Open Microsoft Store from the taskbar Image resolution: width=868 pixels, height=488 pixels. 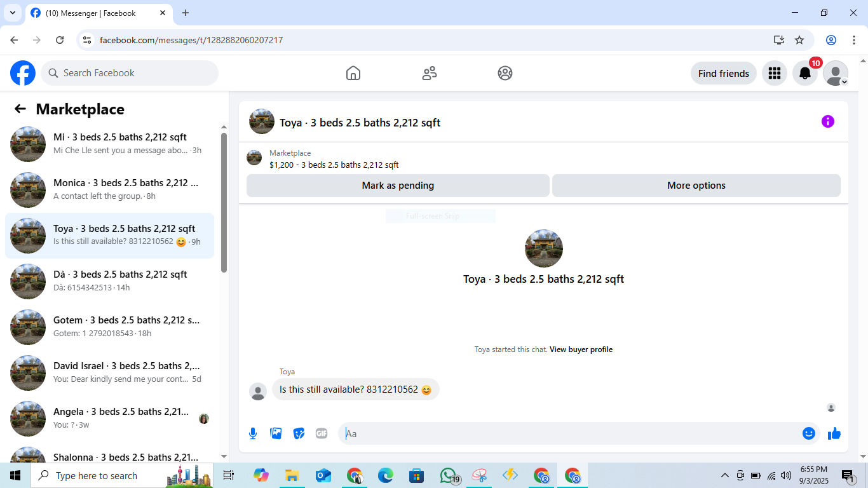click(x=417, y=475)
